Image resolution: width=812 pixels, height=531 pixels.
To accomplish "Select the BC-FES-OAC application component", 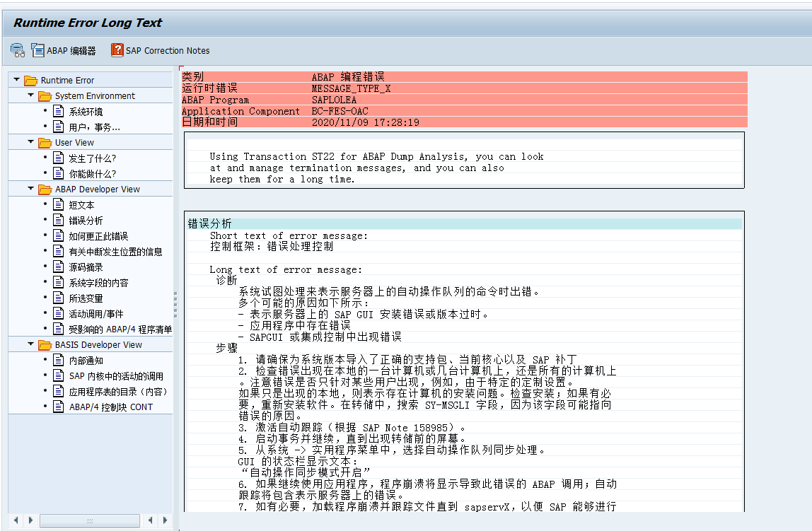I will click(340, 111).
